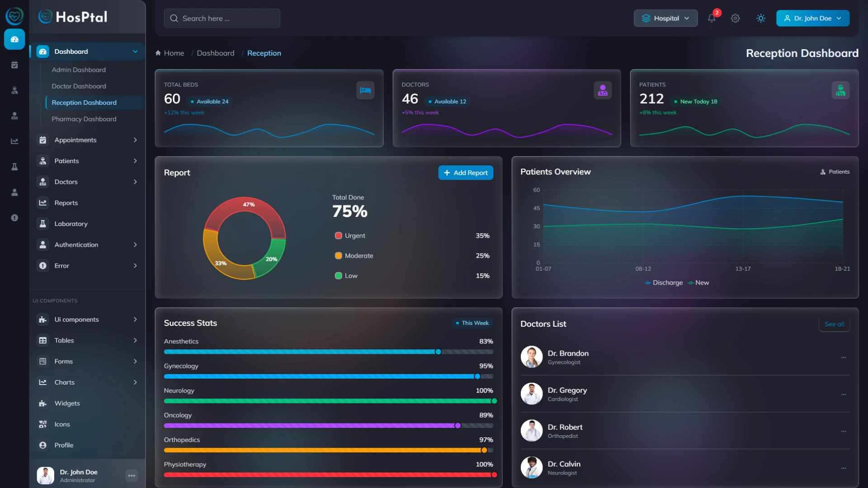Expand the Authentication submenu chevron

pos(135,245)
